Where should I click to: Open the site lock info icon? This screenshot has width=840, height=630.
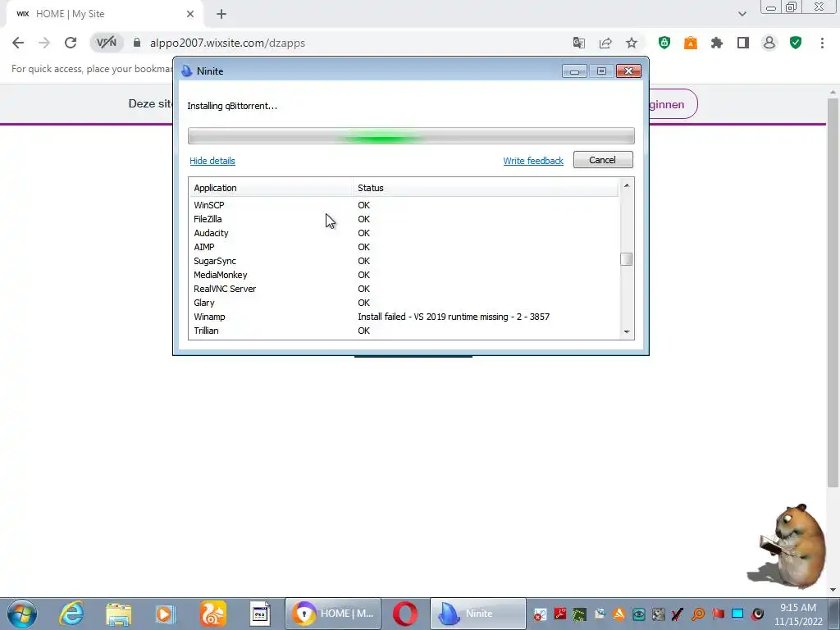coord(137,43)
